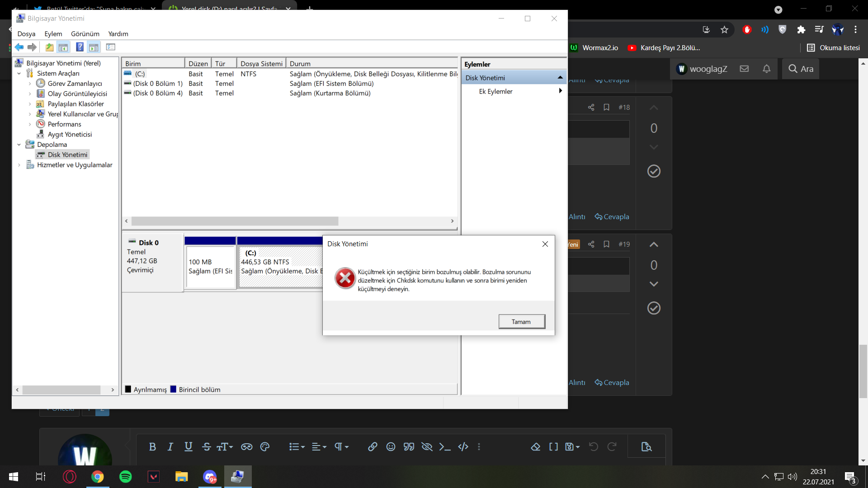This screenshot has height=488, width=868.
Task: Click the Back arrow toolbar icon
Action: click(19, 47)
